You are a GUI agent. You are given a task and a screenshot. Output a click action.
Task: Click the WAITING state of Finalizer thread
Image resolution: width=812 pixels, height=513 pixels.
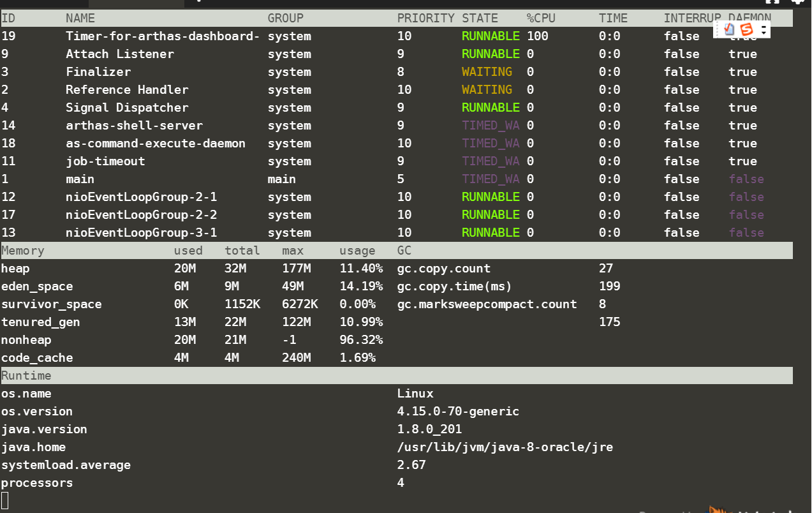click(x=487, y=72)
